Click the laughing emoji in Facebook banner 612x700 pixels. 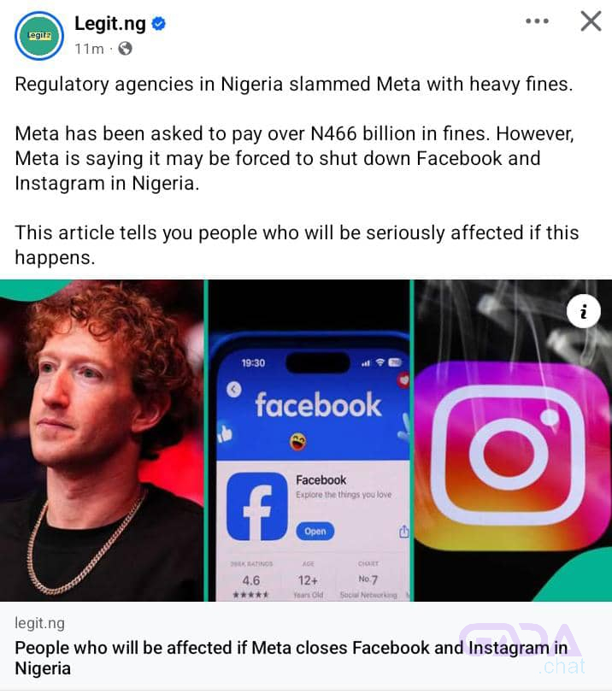(298, 442)
